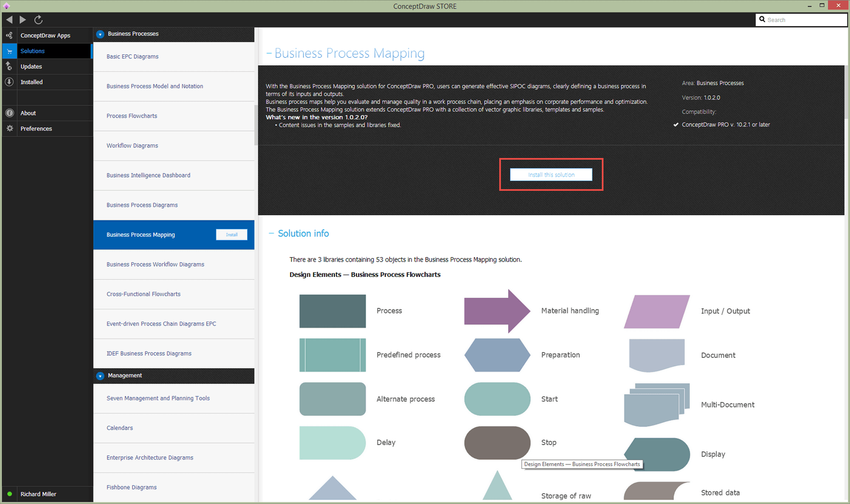Open Business Intelligence Dashboard solution
This screenshot has height=504, width=850.
174,176
